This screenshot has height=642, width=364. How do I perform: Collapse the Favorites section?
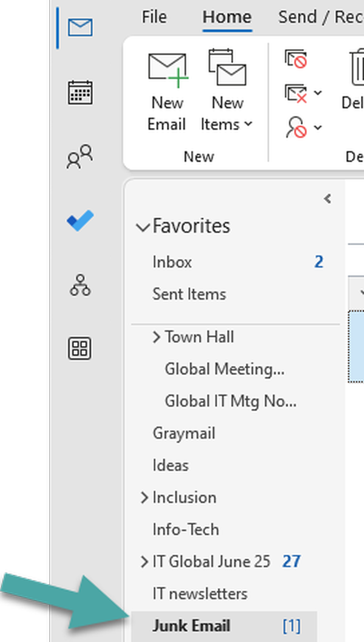(143, 228)
